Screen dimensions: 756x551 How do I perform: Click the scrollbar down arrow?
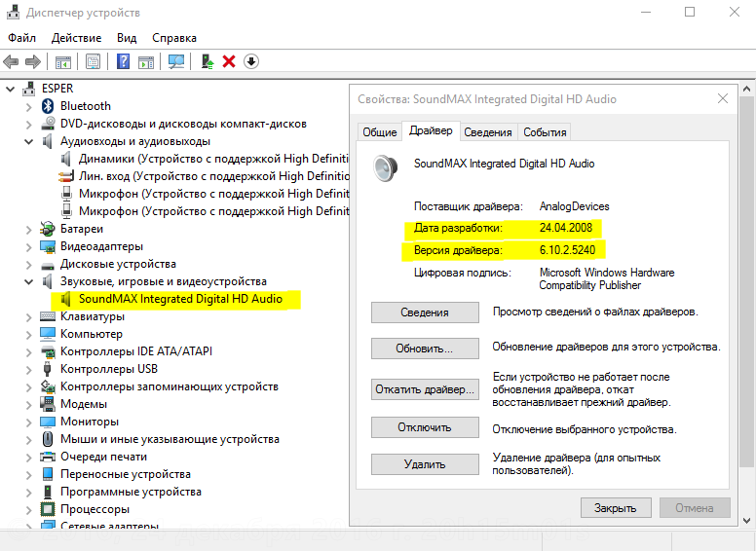(x=746, y=520)
